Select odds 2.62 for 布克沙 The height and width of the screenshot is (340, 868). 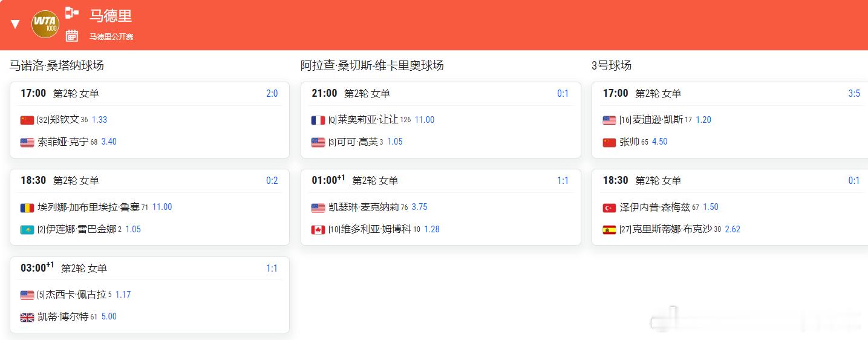pos(733,229)
